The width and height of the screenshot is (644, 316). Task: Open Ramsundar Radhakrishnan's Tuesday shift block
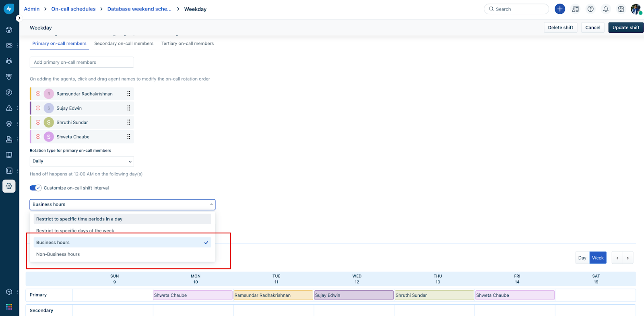[x=273, y=295]
